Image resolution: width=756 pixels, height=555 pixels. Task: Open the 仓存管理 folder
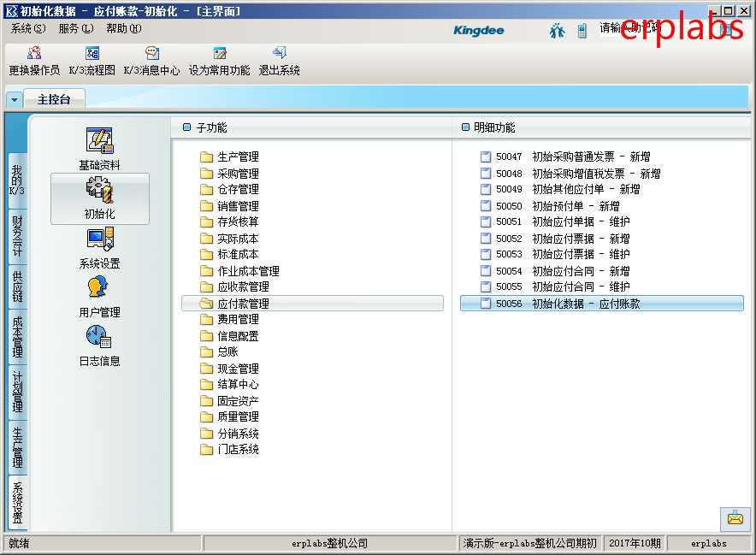click(x=229, y=189)
